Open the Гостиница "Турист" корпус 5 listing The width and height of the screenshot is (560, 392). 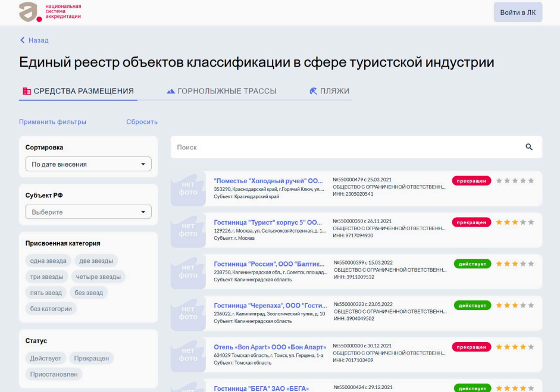(268, 222)
